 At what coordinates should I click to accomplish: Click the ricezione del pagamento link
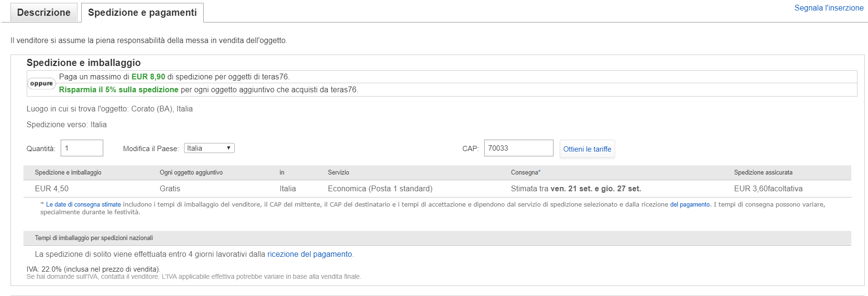pyautogui.click(x=309, y=254)
